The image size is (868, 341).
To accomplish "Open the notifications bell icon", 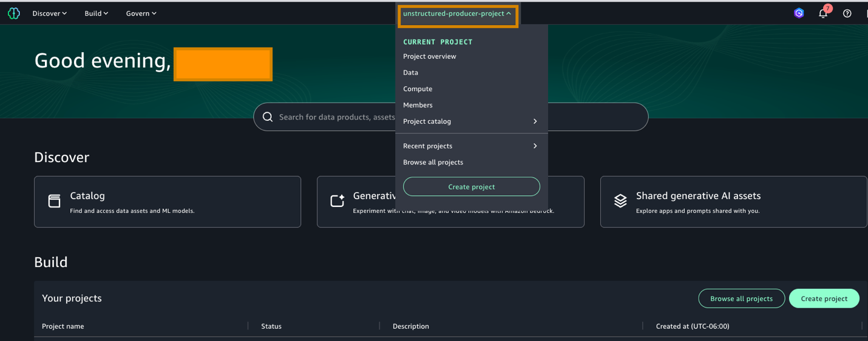I will coord(823,13).
